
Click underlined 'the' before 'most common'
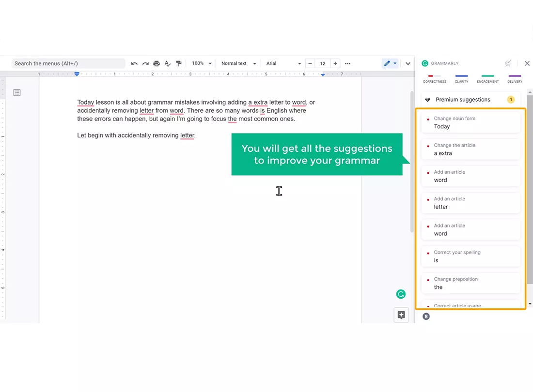(232, 119)
